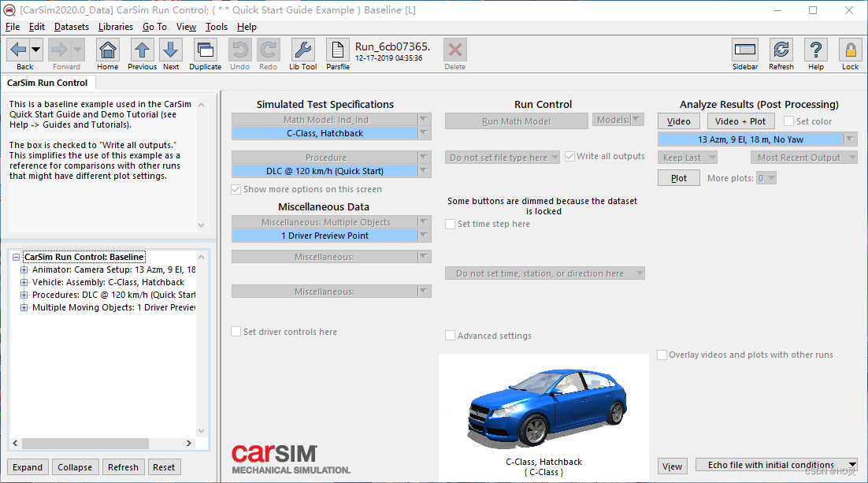Open the Help menu
The width and height of the screenshot is (868, 483).
tap(247, 27)
